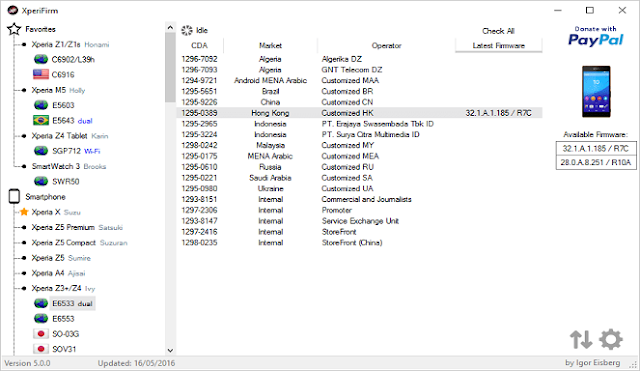Viewport: 640px width, 371px height.
Task: Select PT. Surya Citra Multimedia ID row
Action: pos(359,134)
